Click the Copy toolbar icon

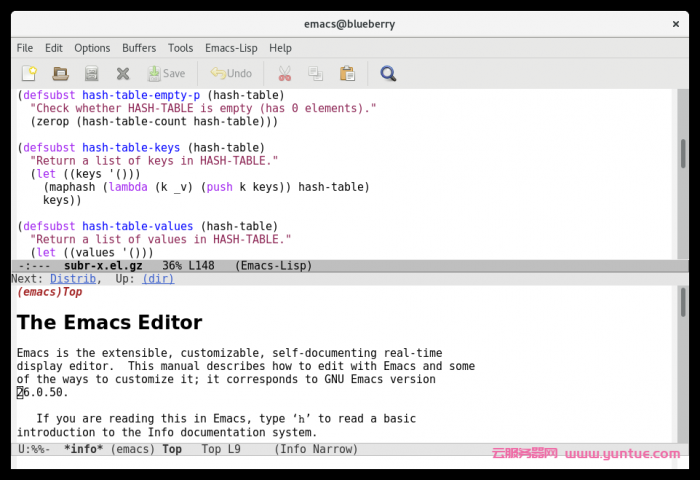tap(315, 73)
